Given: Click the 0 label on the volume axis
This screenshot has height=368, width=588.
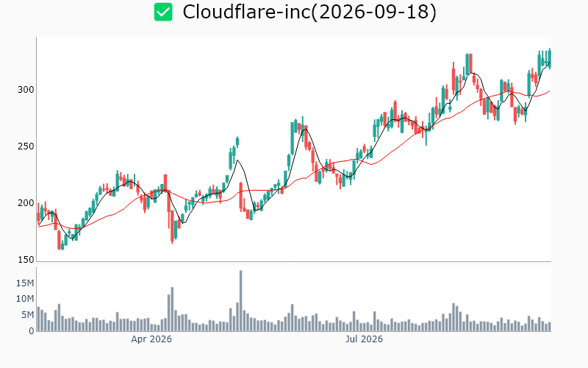Looking at the screenshot, I should click(x=32, y=331).
